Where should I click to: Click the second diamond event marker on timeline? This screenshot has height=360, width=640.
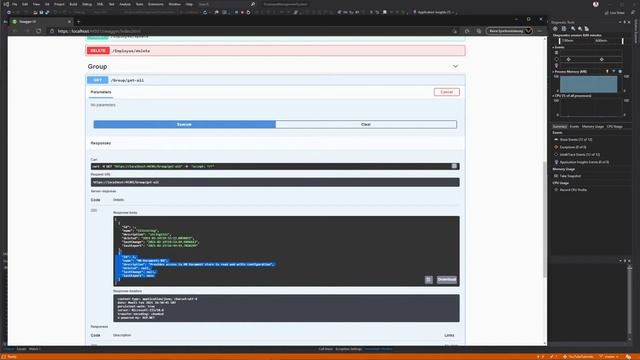(x=602, y=59)
